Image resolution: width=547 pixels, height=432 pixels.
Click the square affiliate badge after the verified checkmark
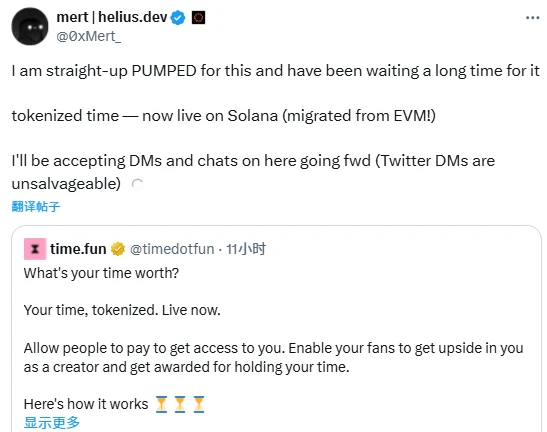point(198,17)
